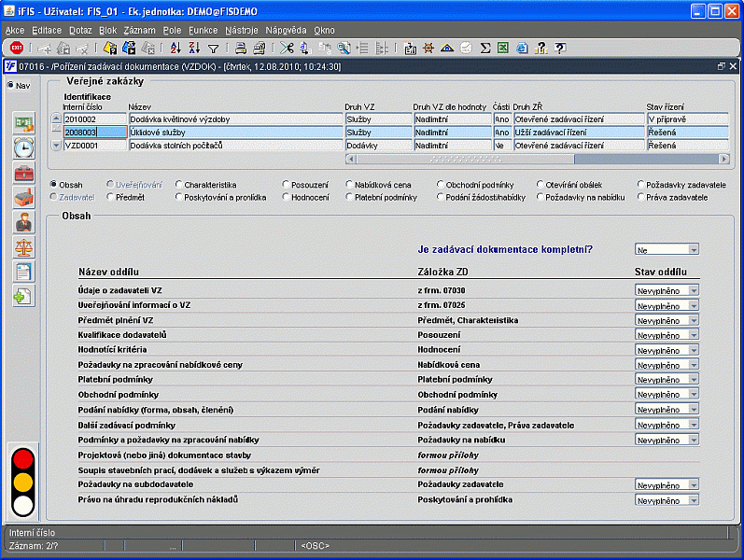
Task: Click the sigma sum icon
Action: pos(484,48)
